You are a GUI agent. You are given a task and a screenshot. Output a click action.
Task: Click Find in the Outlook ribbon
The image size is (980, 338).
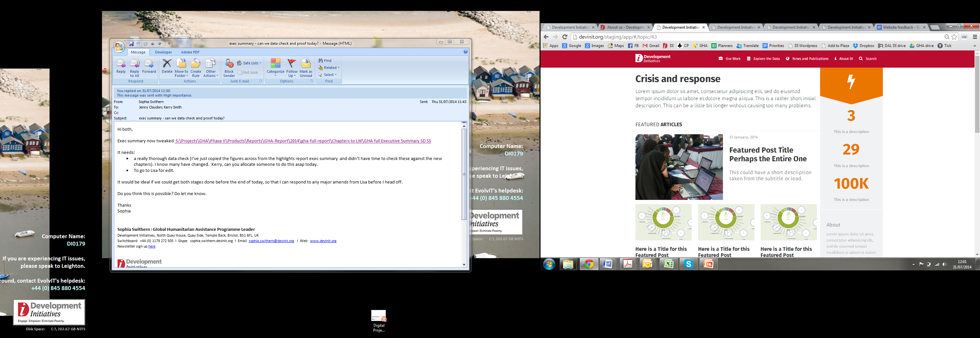click(x=325, y=61)
